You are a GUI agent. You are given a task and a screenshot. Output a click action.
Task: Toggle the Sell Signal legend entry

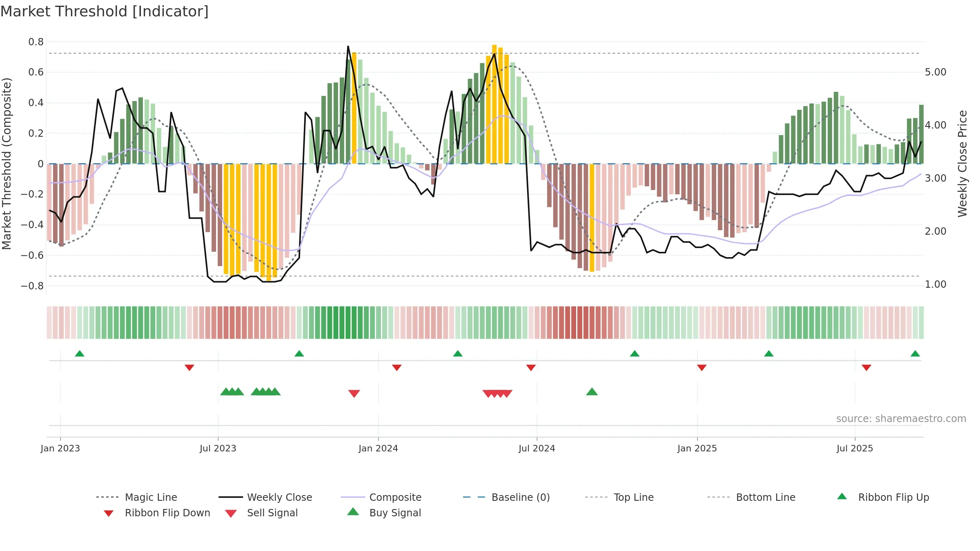coord(261,513)
